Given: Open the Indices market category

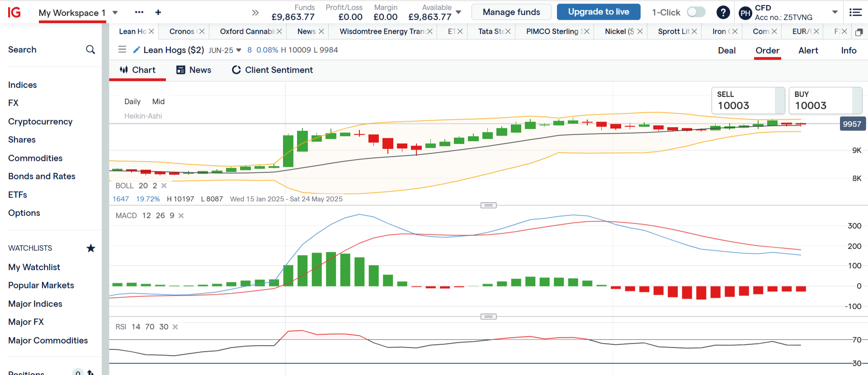Looking at the screenshot, I should pos(23,85).
